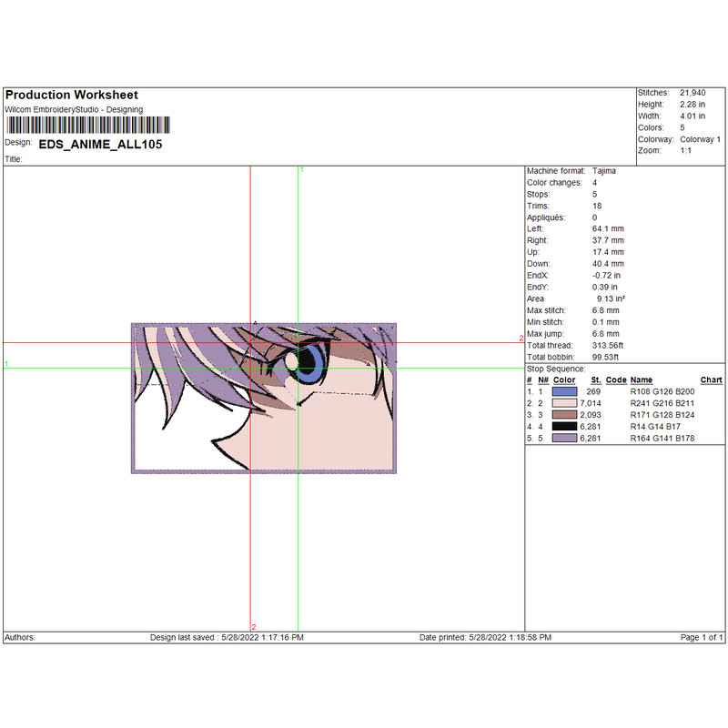Viewport: 728px width, 728px height.
Task: Click the empty Title field
Action: tap(91, 157)
